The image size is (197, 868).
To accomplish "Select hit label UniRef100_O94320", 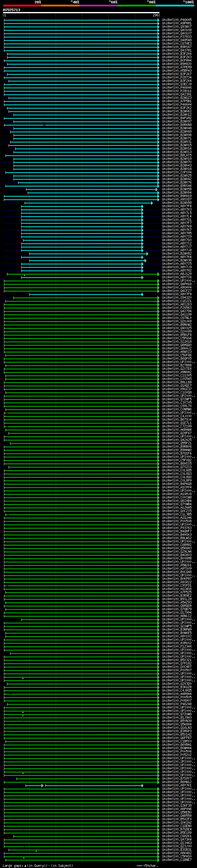I will (177, 297).
